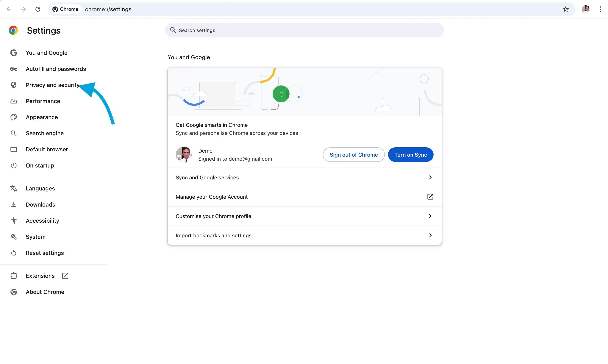Reload the settings page
The height and width of the screenshot is (364, 608).
[x=38, y=9]
